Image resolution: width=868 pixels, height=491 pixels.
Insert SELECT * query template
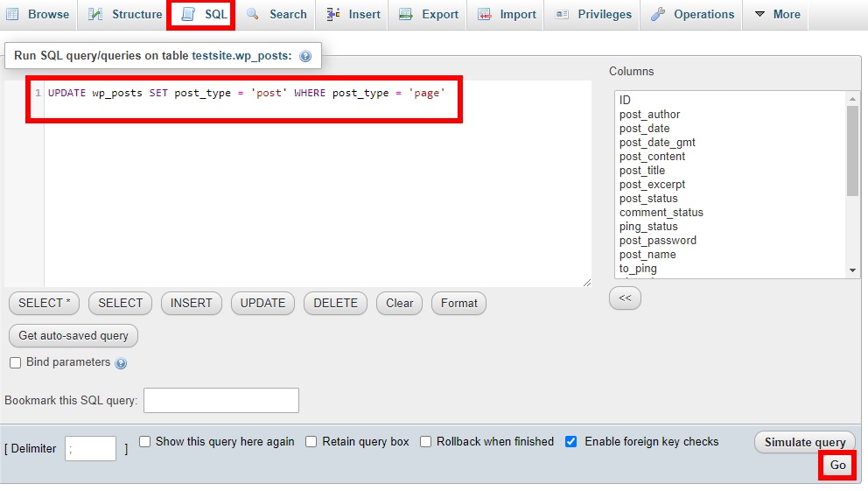click(x=45, y=304)
